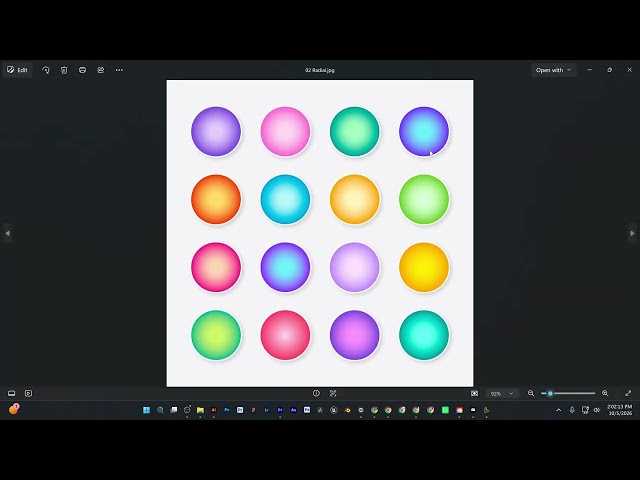This screenshot has width=640, height=480.
Task: Click the microphone tray icon
Action: pyautogui.click(x=572, y=410)
